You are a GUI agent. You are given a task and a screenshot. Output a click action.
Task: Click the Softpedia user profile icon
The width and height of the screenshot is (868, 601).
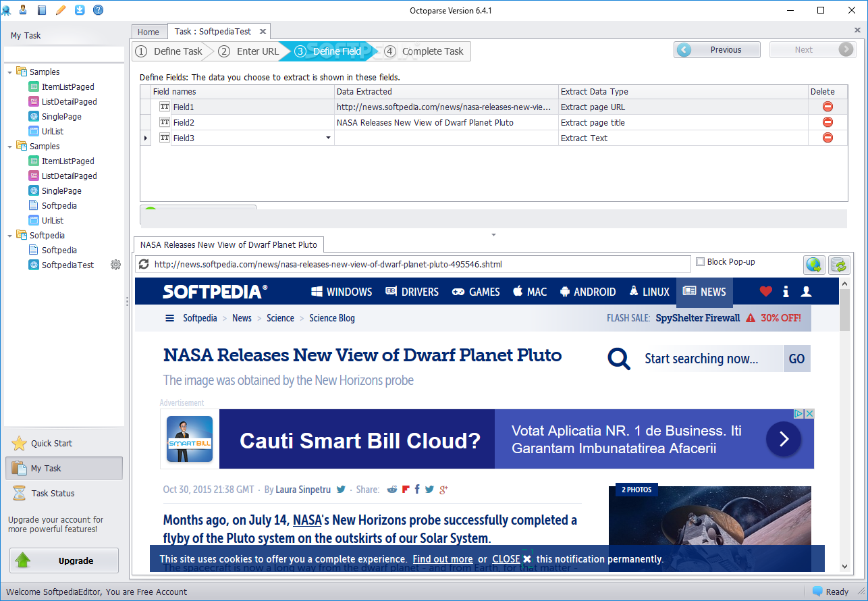pyautogui.click(x=806, y=292)
